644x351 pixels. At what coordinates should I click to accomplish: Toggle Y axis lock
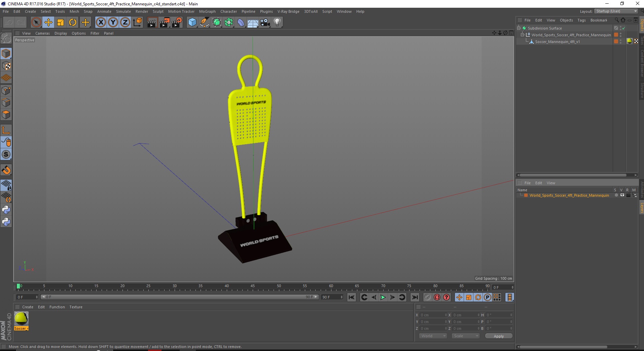[113, 23]
